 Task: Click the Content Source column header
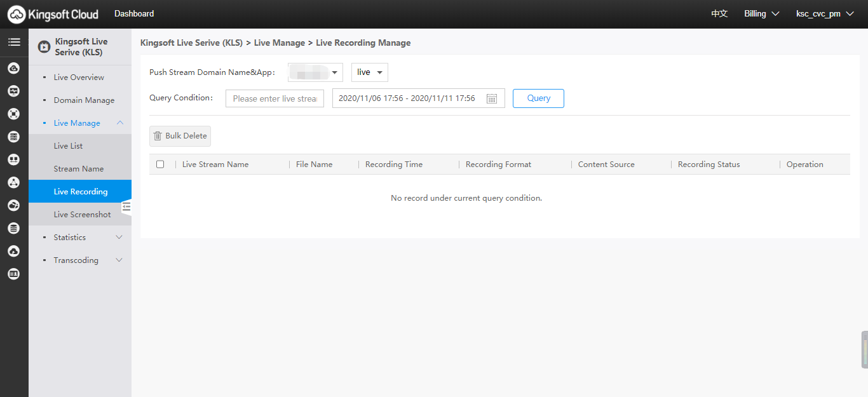point(606,165)
